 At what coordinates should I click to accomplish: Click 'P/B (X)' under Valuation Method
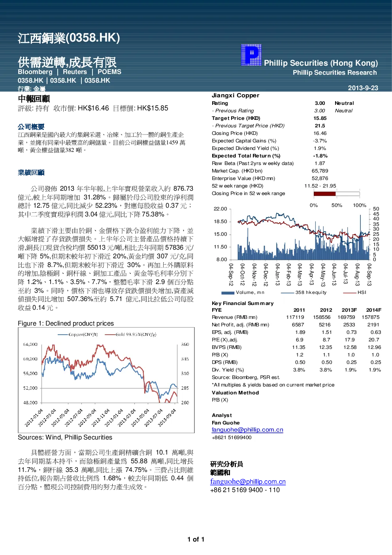point(220,400)
